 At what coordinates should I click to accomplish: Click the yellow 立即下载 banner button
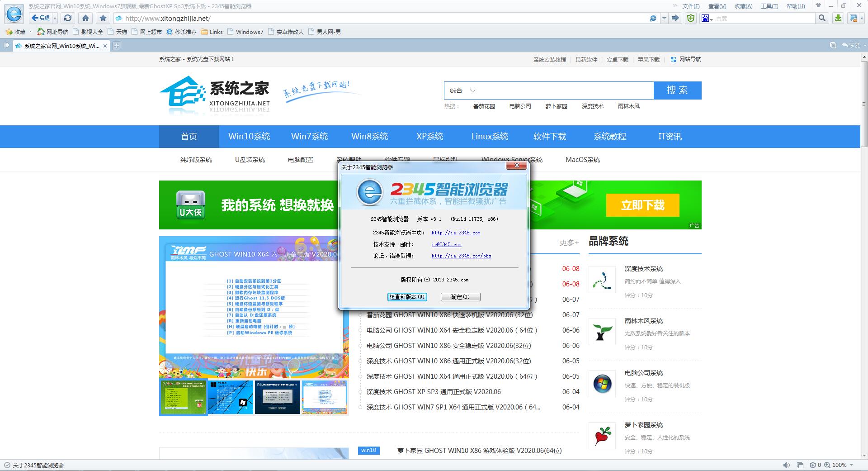point(643,205)
